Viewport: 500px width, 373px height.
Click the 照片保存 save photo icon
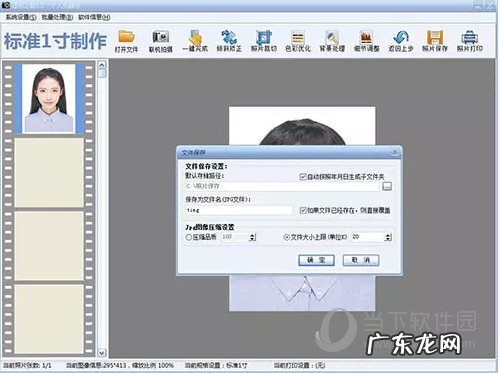pos(435,41)
